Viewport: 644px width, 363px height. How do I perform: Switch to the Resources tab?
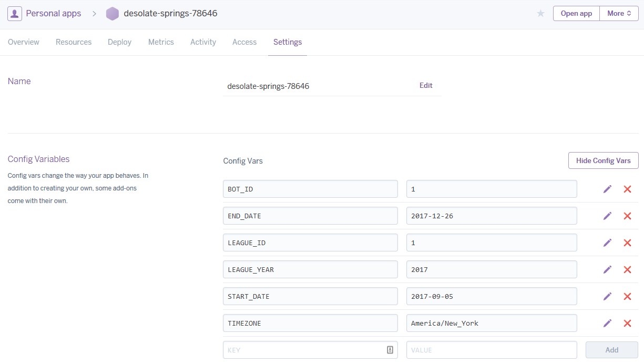[x=74, y=42]
